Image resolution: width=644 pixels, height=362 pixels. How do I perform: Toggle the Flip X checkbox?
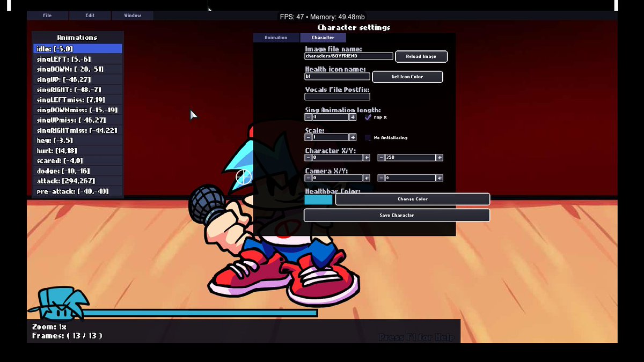tap(368, 117)
